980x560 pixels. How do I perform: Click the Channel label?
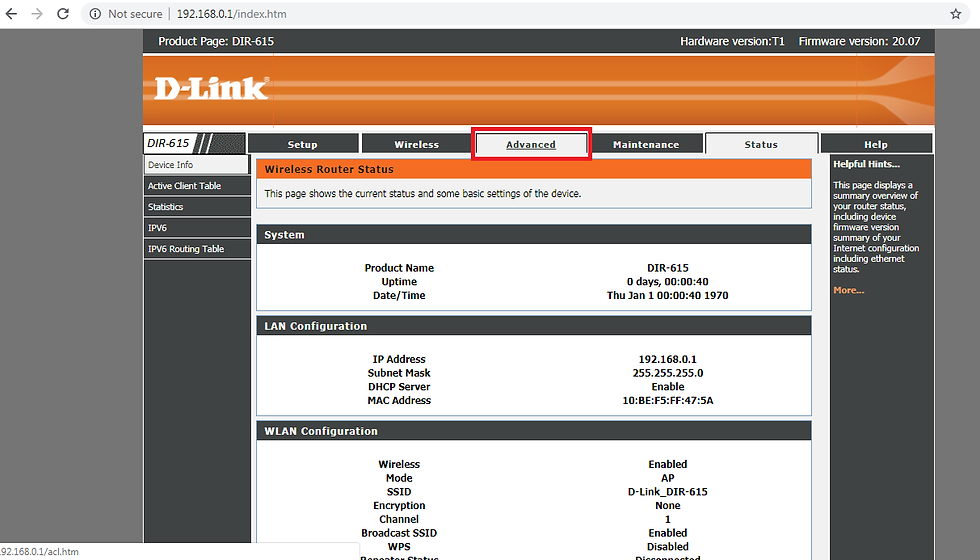pos(399,519)
